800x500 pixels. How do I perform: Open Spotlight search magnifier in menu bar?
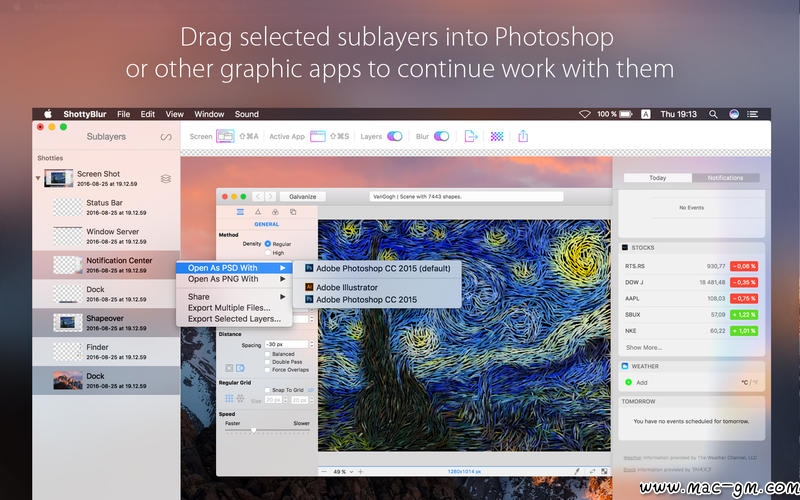click(713, 114)
